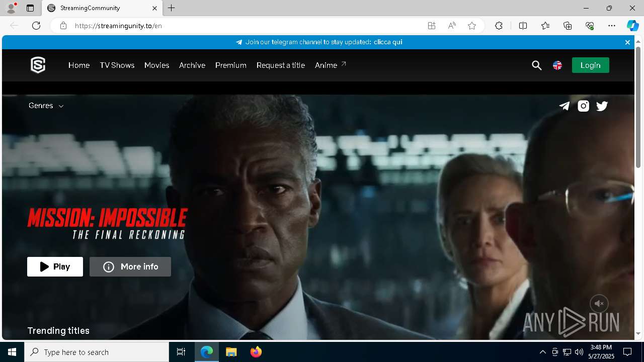Open the Edge profile avatar
The height and width of the screenshot is (362, 644).
tap(11, 8)
